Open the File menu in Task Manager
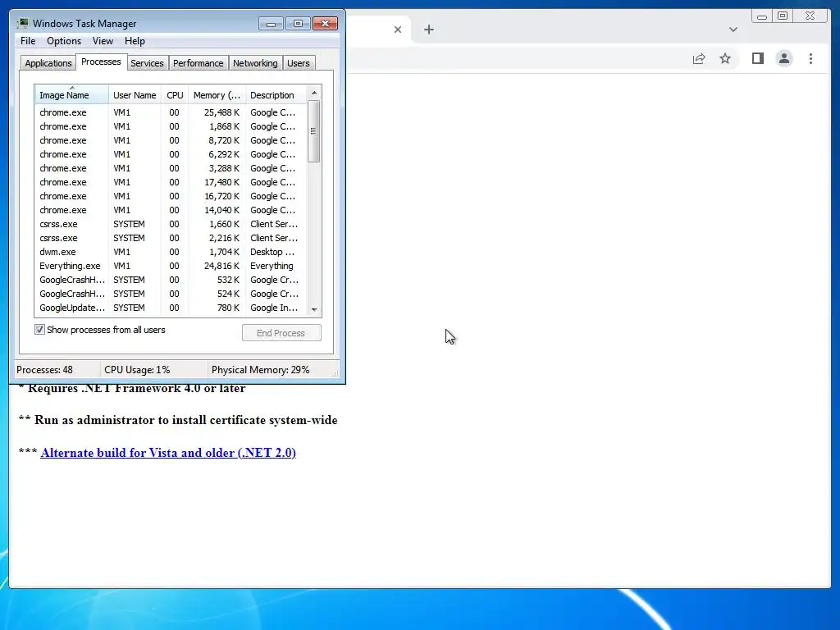This screenshot has height=630, width=840. coord(28,41)
